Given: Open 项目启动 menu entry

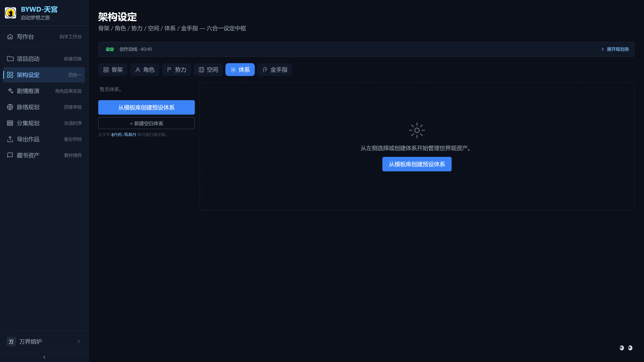Looking at the screenshot, I should [44, 59].
